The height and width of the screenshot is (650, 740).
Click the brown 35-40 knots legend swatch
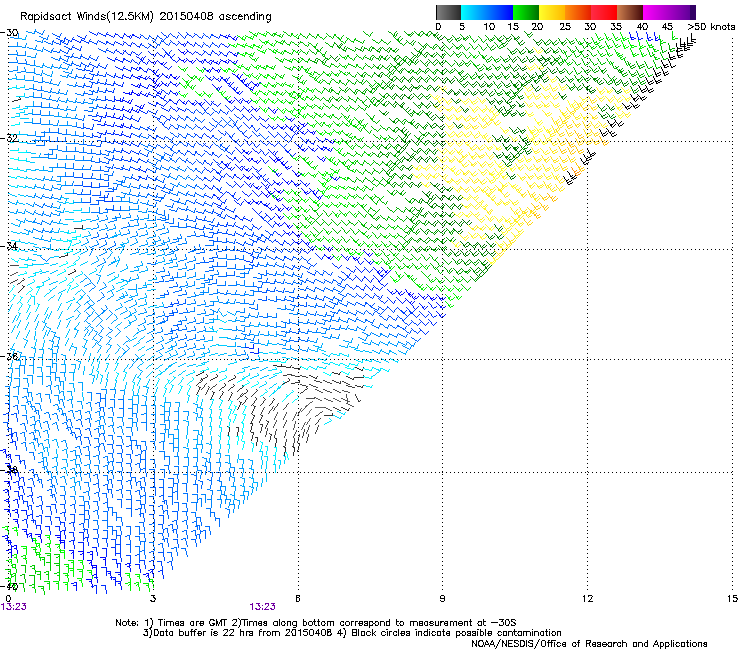pyautogui.click(x=630, y=12)
